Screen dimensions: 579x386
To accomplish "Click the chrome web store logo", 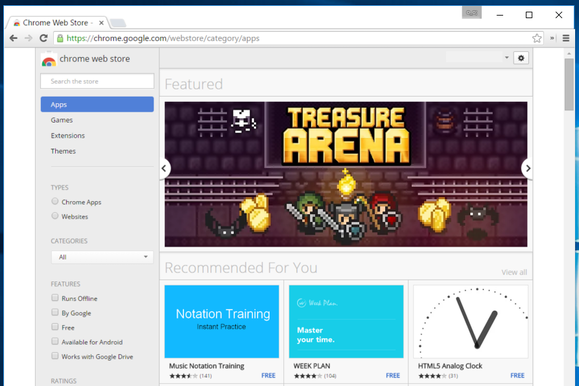I will tap(49, 60).
